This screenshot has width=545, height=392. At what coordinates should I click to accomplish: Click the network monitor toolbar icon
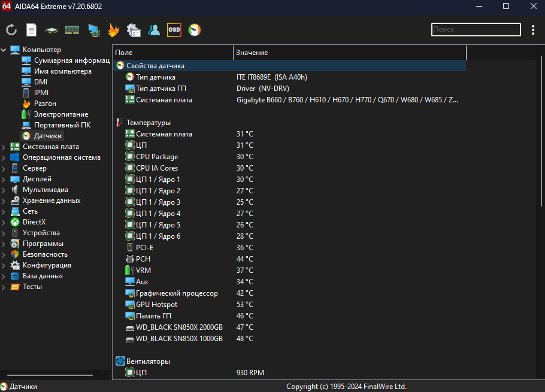93,30
